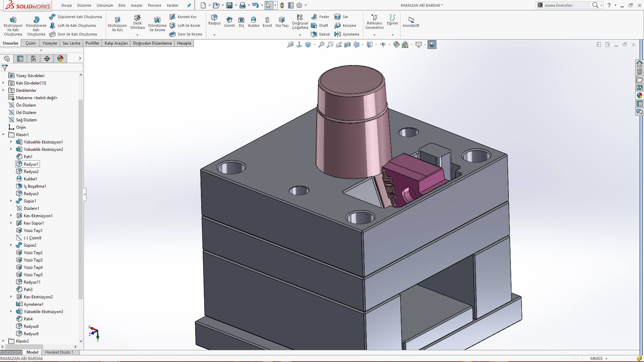Expand the Klasör2 folder
This screenshot has width=644, height=362.
tap(3, 341)
